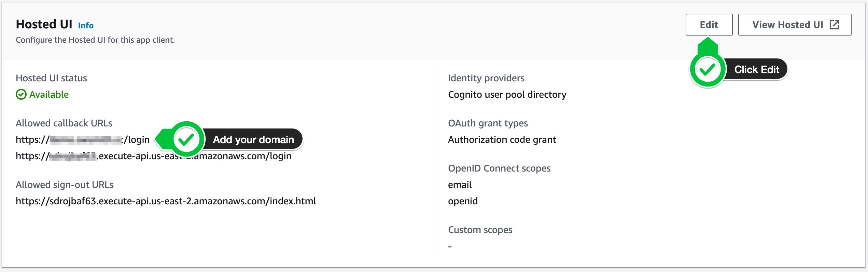Viewport: 868px width, 272px height.
Task: Click the Identity providers label
Action: coord(486,78)
